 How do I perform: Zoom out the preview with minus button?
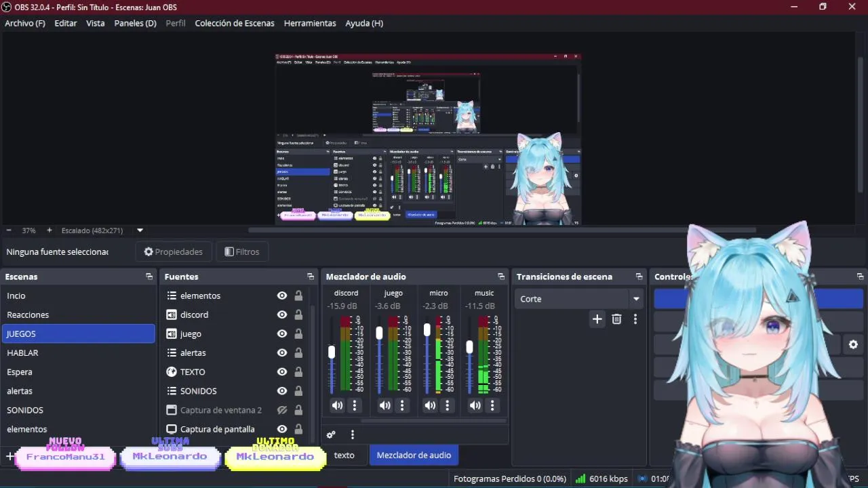pyautogui.click(x=9, y=230)
